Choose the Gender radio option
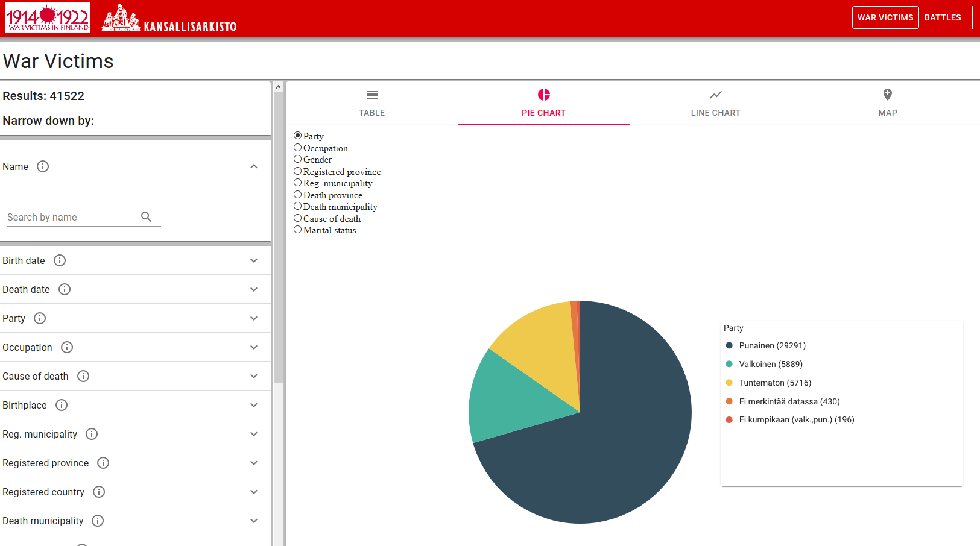 [x=298, y=159]
